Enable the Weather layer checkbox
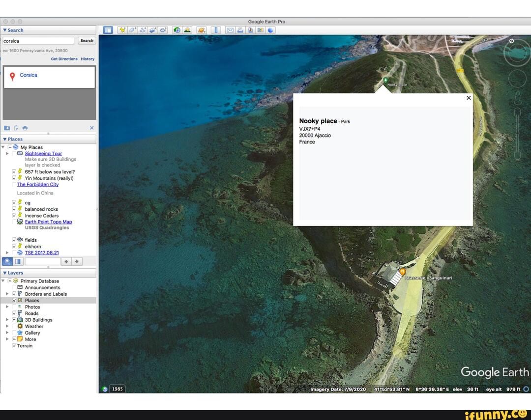531x420 pixels. [x=14, y=326]
